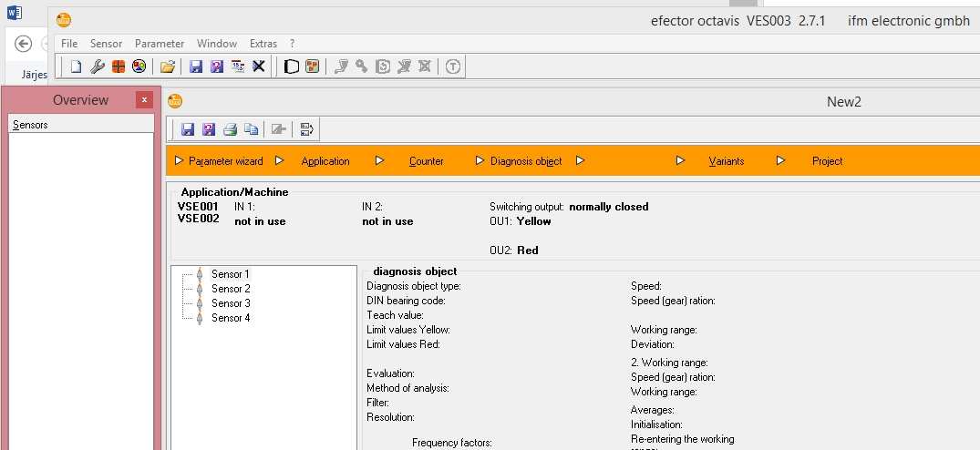The image size is (980, 450).
Task: Click the 'Limit values Red:' label
Action: [403, 344]
